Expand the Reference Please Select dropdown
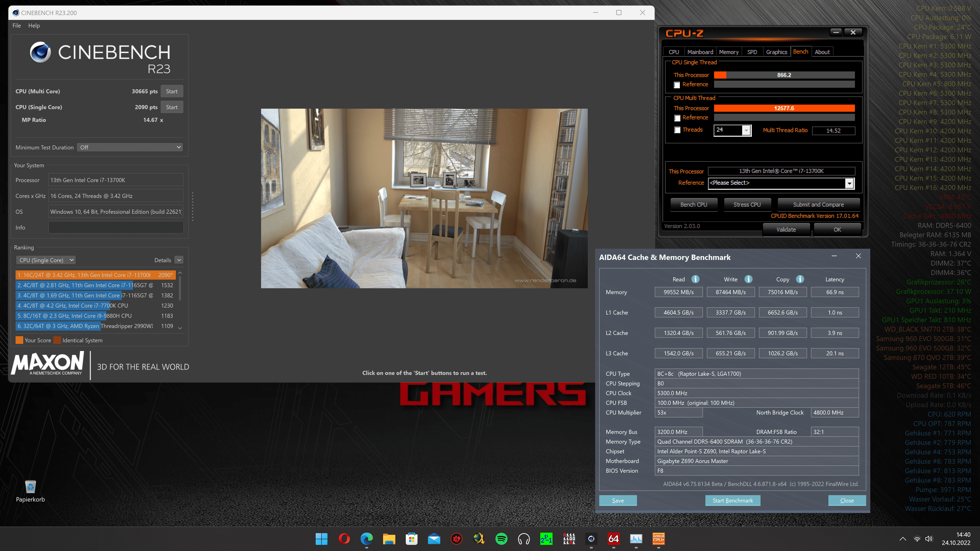Screen dimensions: 980x551 (849, 183)
